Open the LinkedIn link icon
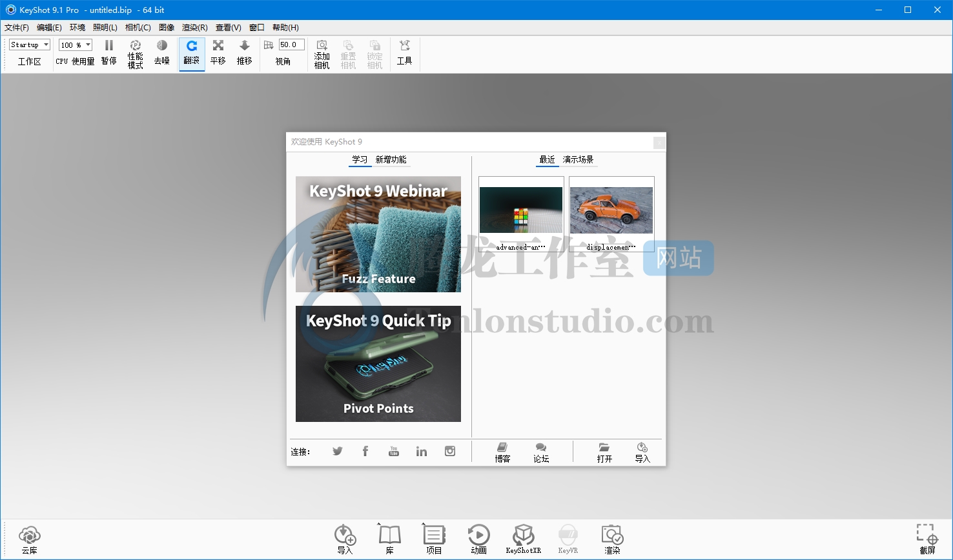 (422, 451)
